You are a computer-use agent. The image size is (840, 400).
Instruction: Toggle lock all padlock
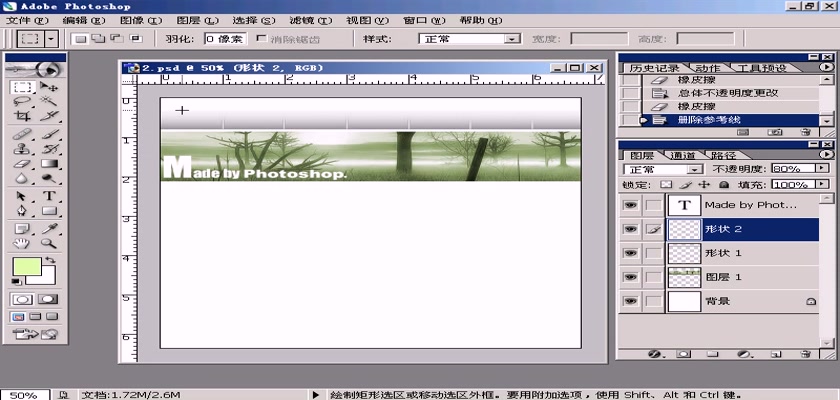(724, 184)
